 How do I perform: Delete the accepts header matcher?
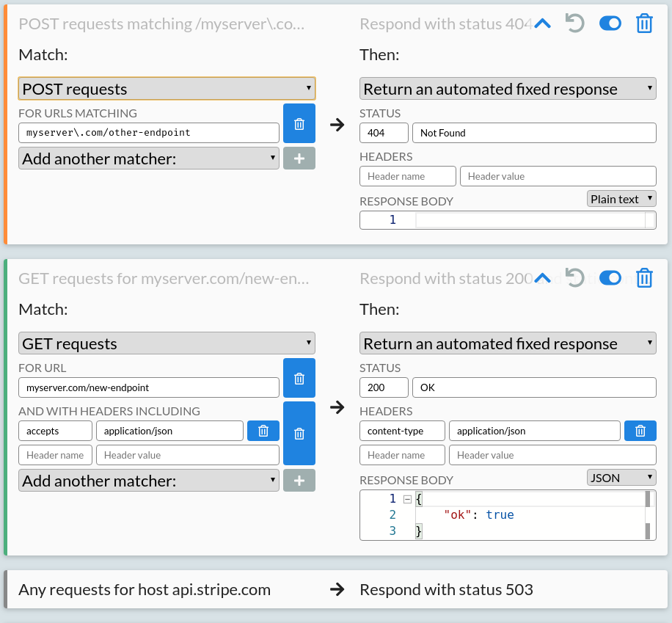(x=263, y=431)
